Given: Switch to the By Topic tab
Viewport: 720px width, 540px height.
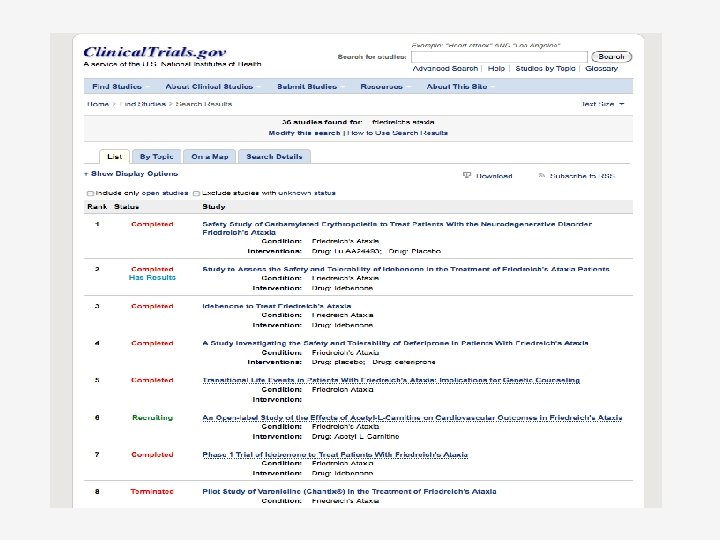Looking at the screenshot, I should pos(157,157).
